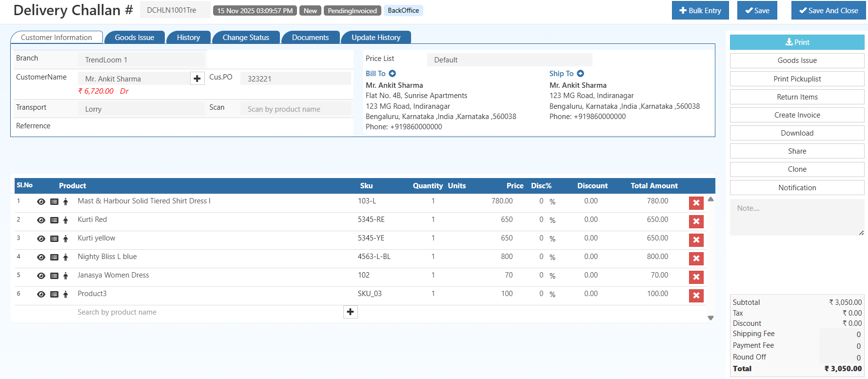Click Save And Close button
Image resolution: width=868 pixels, height=379 pixels.
[x=829, y=10]
